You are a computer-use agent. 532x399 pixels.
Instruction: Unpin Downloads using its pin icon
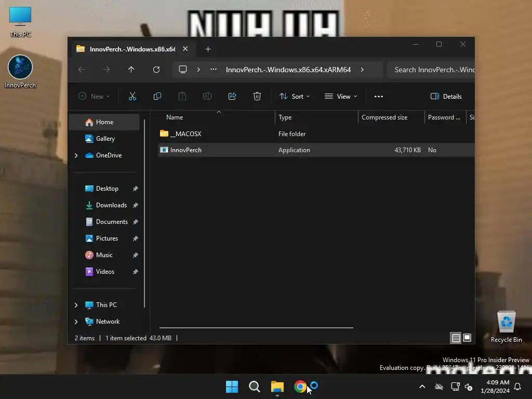(135, 205)
